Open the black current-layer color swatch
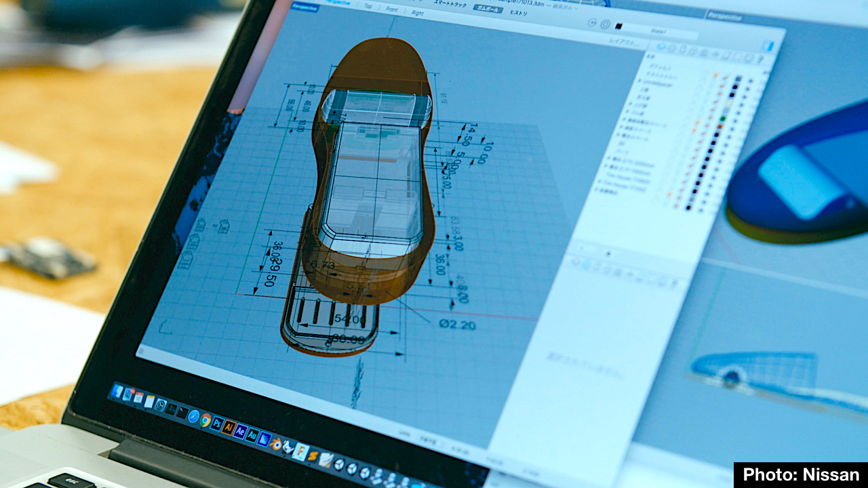This screenshot has height=488, width=868. (618, 26)
